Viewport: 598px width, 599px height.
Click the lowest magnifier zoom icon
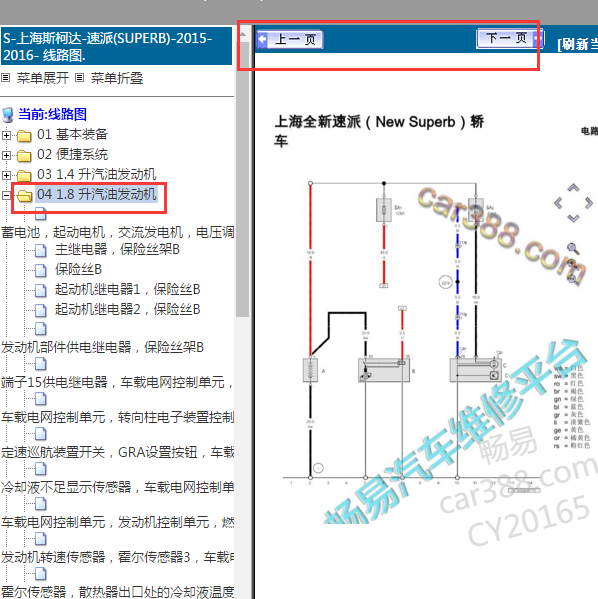572,279
